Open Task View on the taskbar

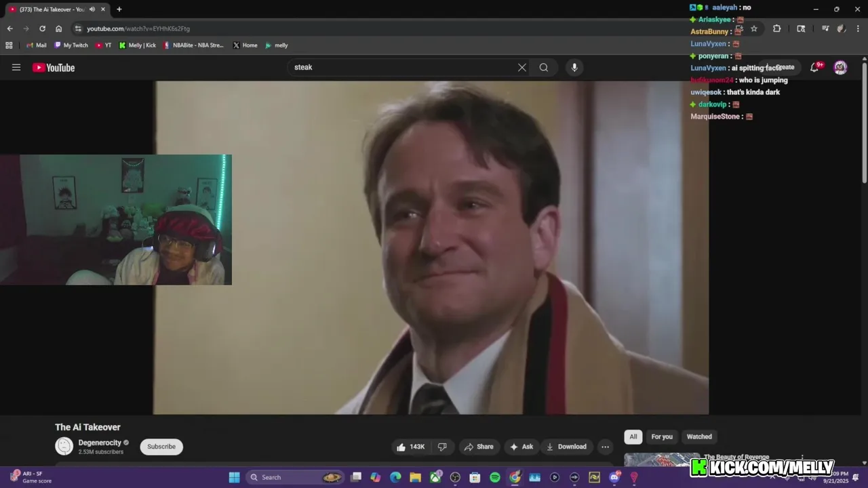point(356,477)
